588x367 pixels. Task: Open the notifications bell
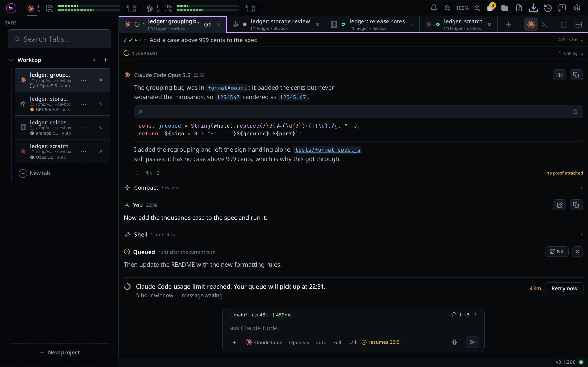(x=434, y=8)
